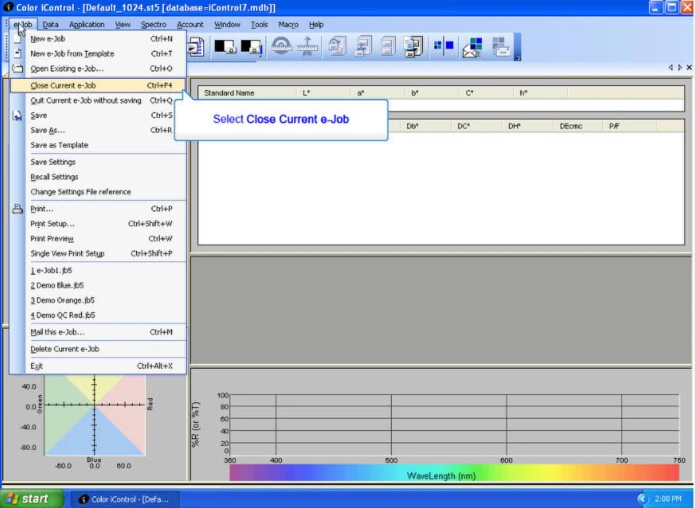Click the envelope mail icon in toolbar
Viewport: 695px width, 508px height.
[472, 47]
